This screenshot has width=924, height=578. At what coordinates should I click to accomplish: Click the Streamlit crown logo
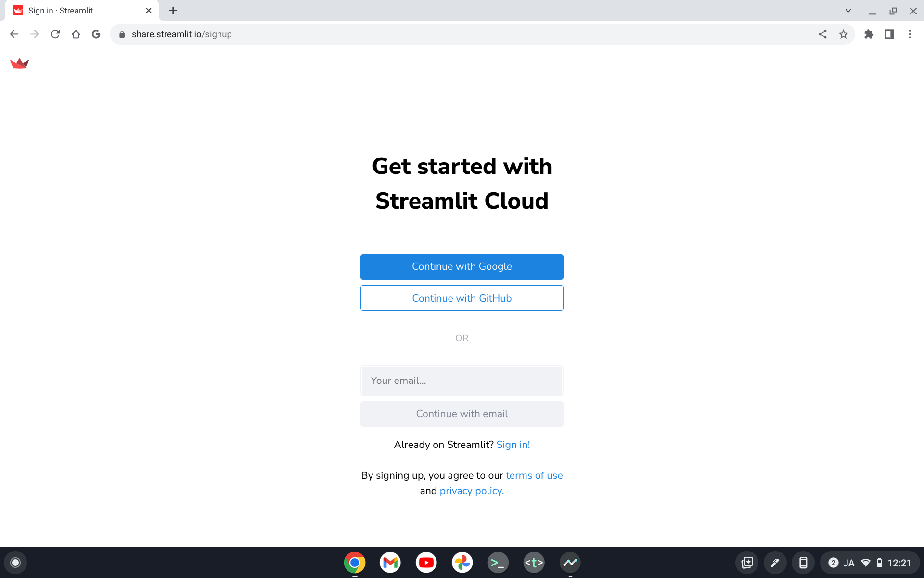click(19, 63)
